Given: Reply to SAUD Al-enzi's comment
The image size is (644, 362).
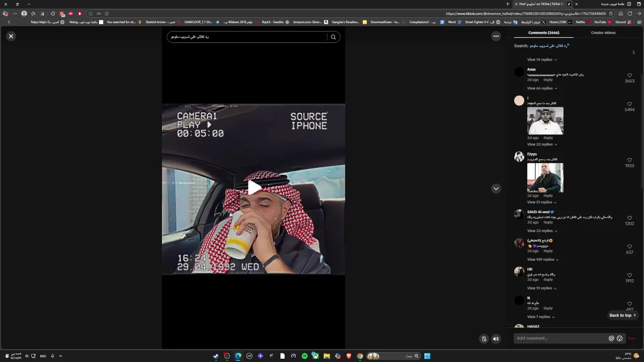Looking at the screenshot, I should pyautogui.click(x=548, y=222).
